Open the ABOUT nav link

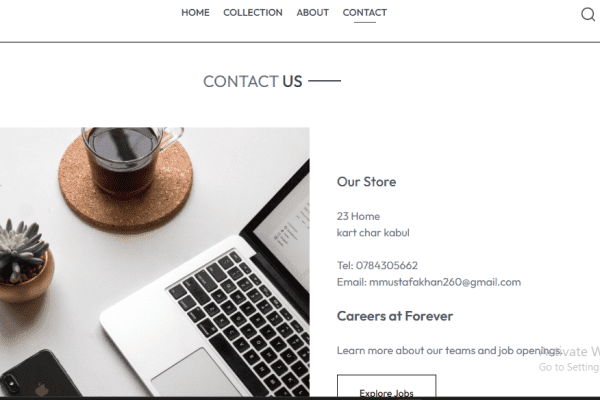[313, 13]
